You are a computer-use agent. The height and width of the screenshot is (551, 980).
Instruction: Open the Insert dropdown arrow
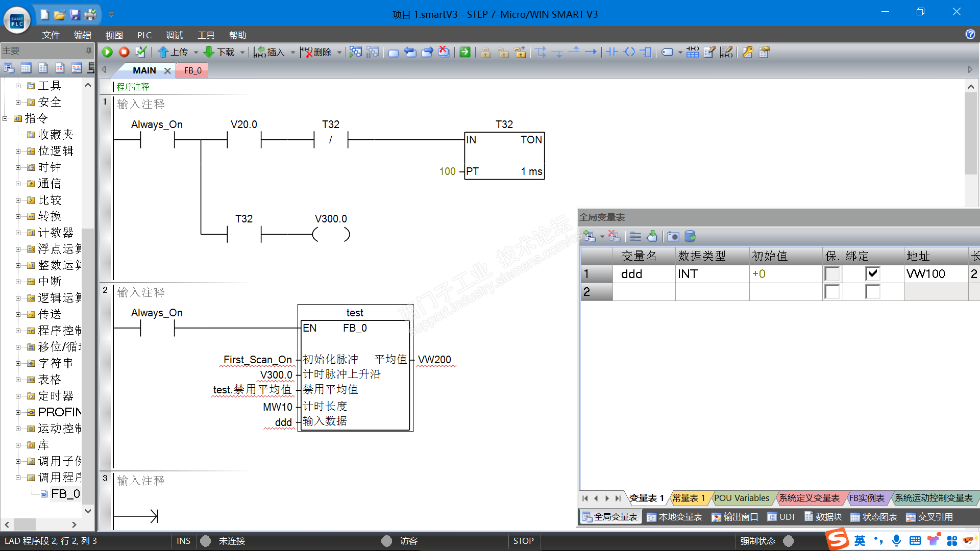point(292,52)
